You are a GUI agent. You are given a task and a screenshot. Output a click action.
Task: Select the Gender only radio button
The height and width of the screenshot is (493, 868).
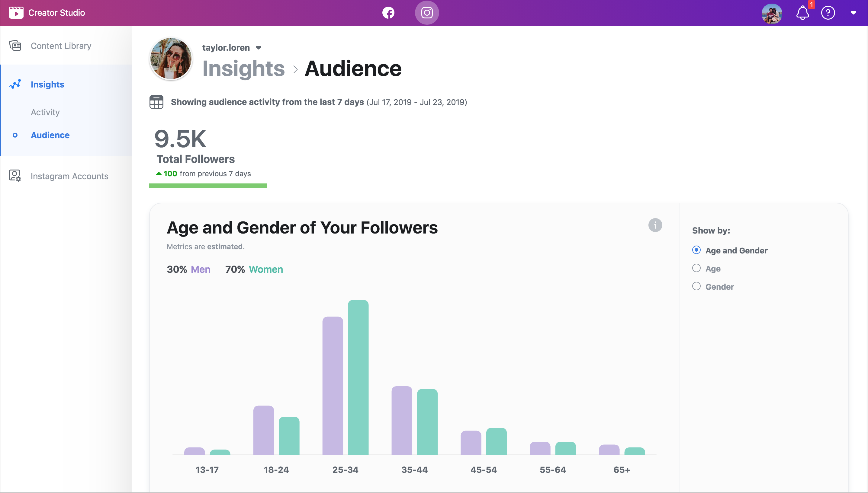click(x=696, y=286)
